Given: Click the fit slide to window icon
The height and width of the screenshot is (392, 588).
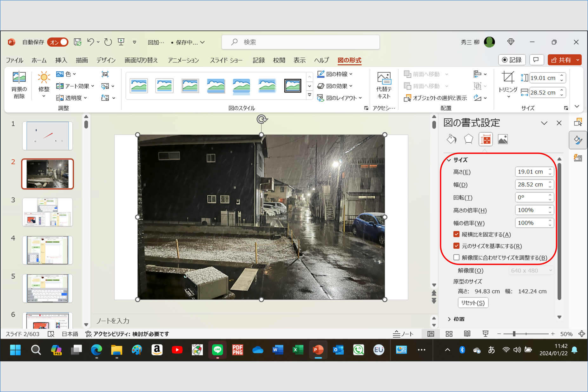Looking at the screenshot, I should (582, 334).
